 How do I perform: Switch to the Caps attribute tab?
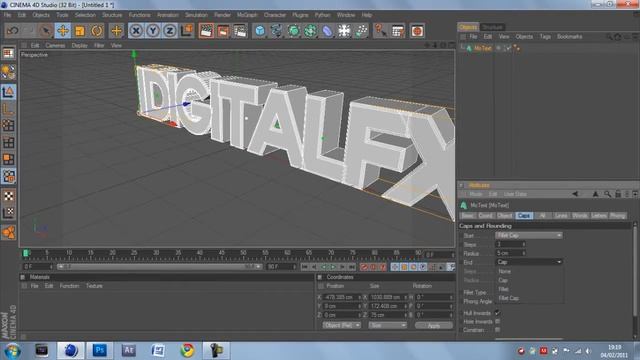pos(524,216)
